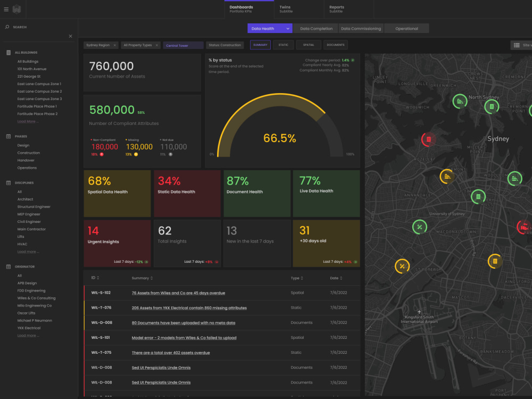Sort the table by Type column
532x399 pixels.
pos(297,278)
